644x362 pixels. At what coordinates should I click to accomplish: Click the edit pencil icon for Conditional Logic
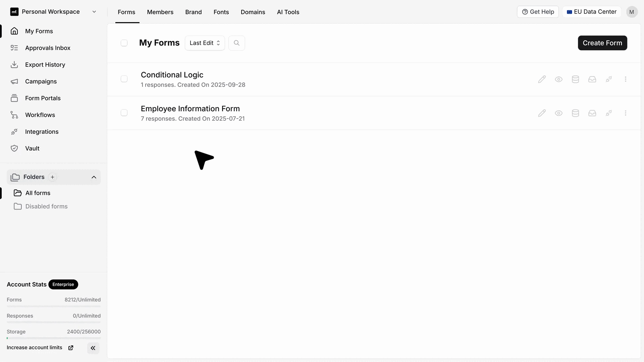(542, 79)
